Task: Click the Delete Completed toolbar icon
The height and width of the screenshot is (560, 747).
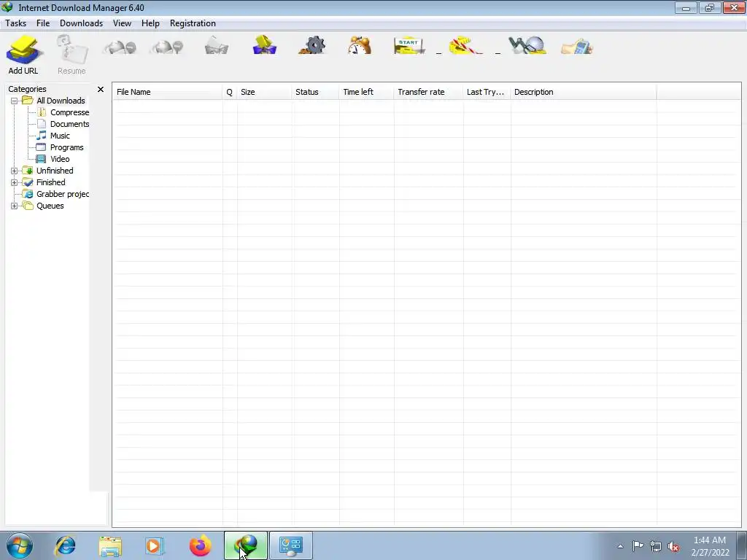Action: [x=264, y=45]
